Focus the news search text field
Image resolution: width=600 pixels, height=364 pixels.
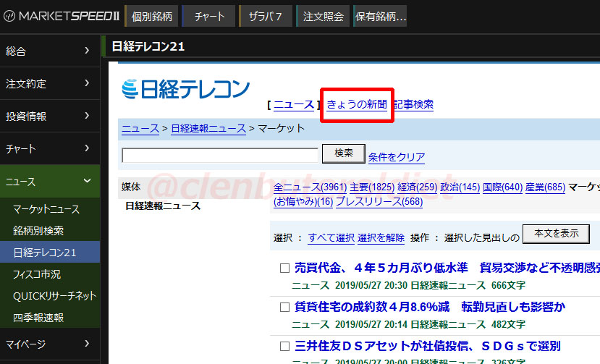[x=220, y=156]
